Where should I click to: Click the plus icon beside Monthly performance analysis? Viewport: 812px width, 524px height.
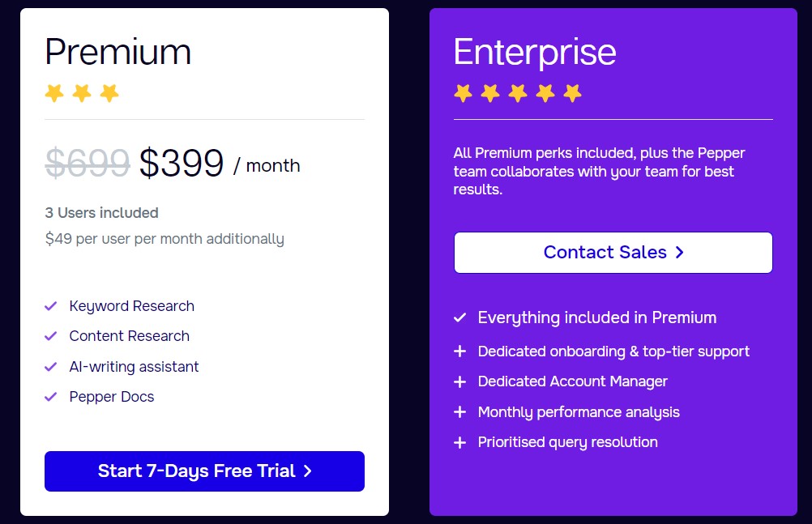(459, 412)
